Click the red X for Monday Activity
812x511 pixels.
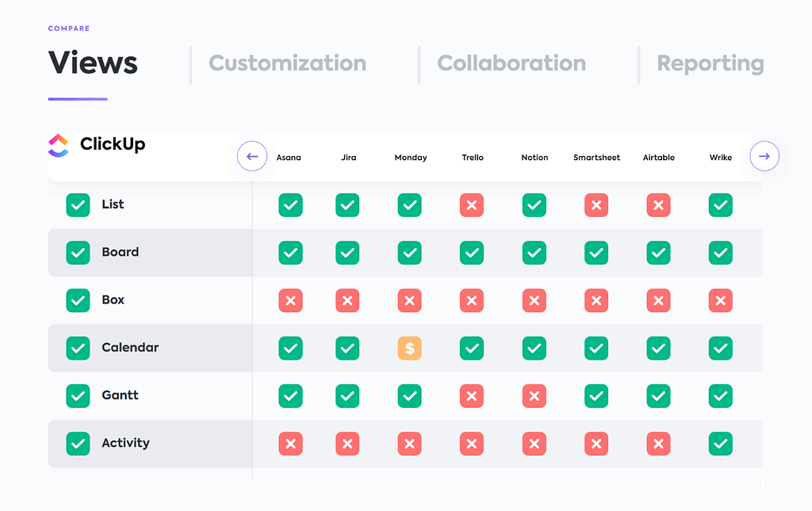410,444
